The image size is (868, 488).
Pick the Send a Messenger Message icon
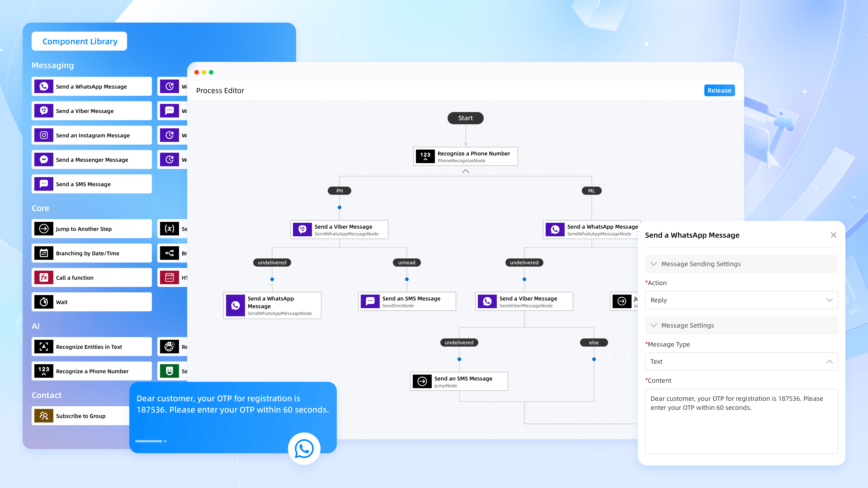tap(44, 160)
